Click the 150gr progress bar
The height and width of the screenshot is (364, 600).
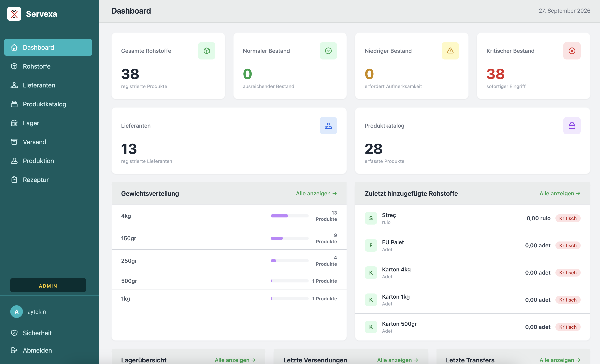[x=290, y=238]
